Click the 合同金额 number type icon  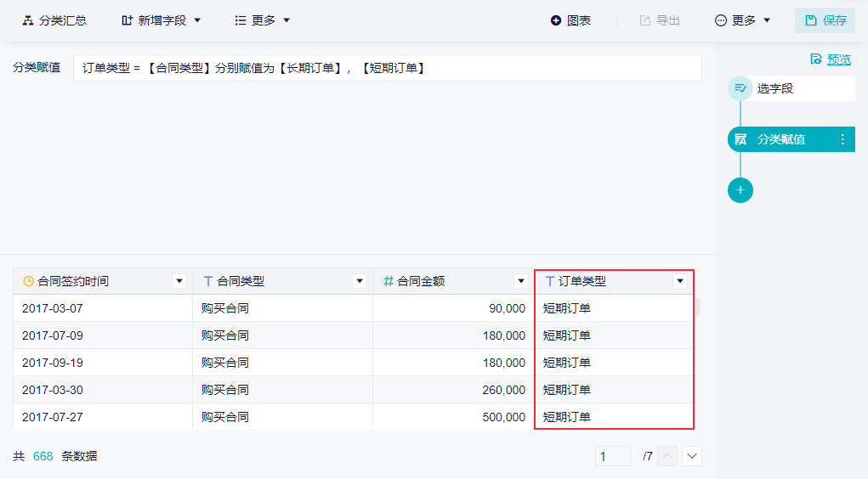tap(389, 281)
